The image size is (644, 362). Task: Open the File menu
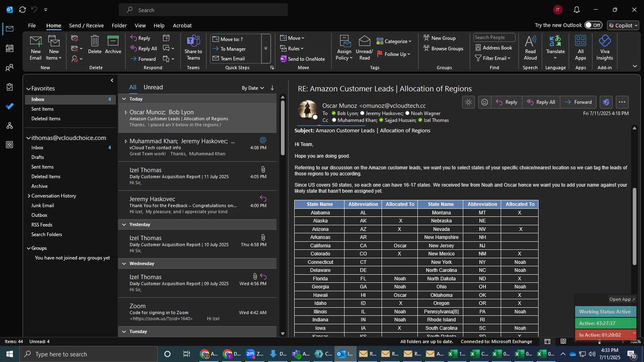point(32,25)
